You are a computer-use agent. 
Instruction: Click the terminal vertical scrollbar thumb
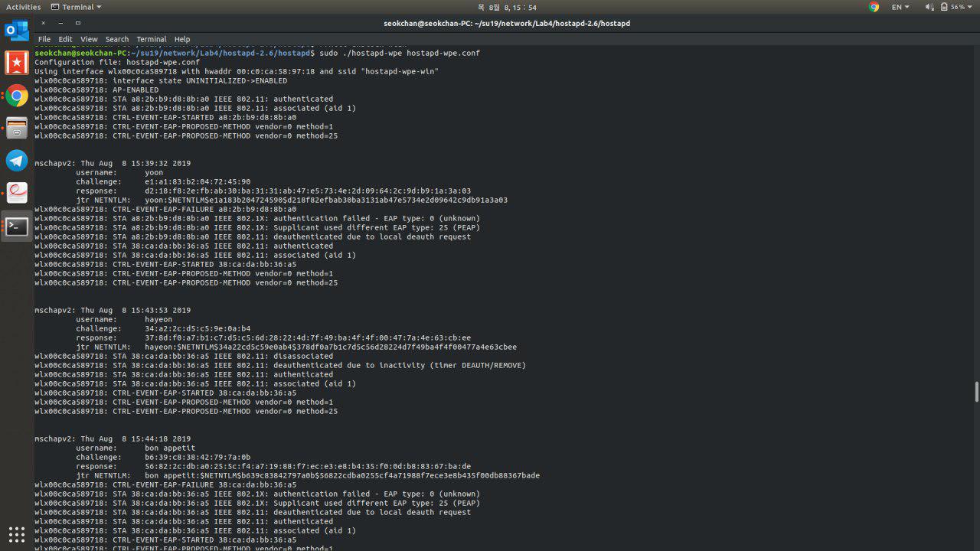976,391
